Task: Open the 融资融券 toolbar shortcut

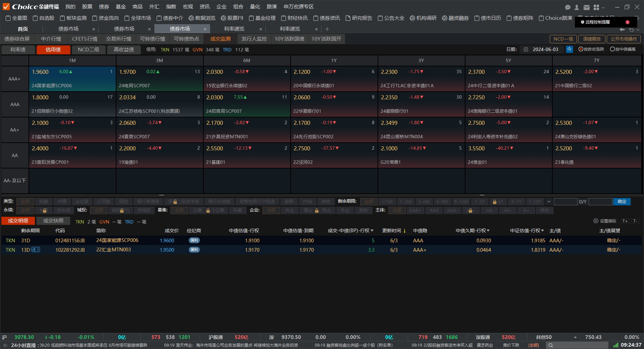Action: pyautogui.click(x=455, y=18)
